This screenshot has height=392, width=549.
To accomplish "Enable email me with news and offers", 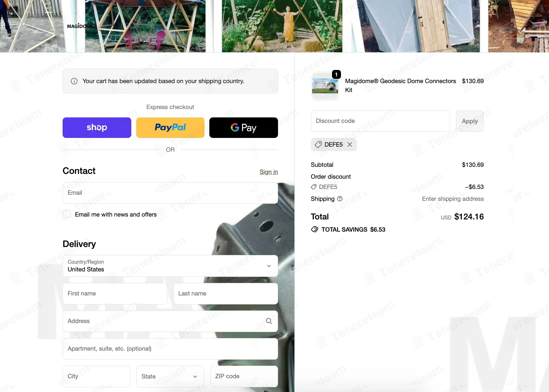I will [x=67, y=214].
